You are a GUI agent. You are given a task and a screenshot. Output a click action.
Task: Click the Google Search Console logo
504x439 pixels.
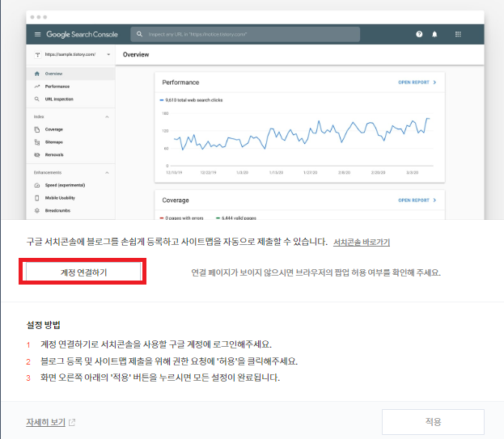82,35
